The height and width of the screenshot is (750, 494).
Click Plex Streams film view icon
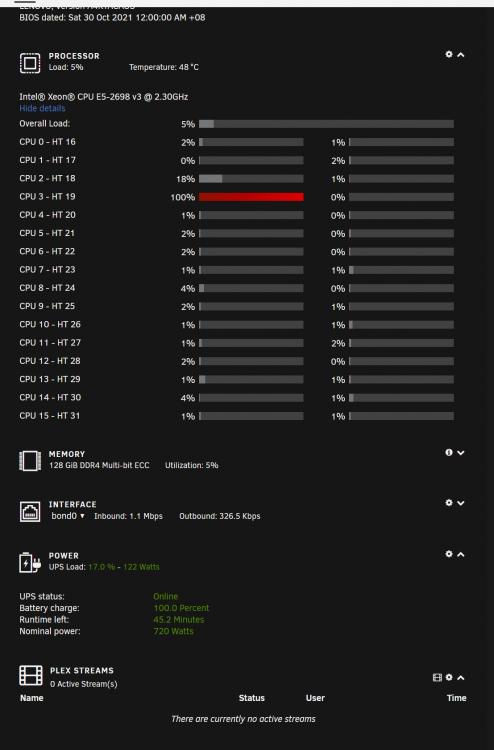[437, 677]
